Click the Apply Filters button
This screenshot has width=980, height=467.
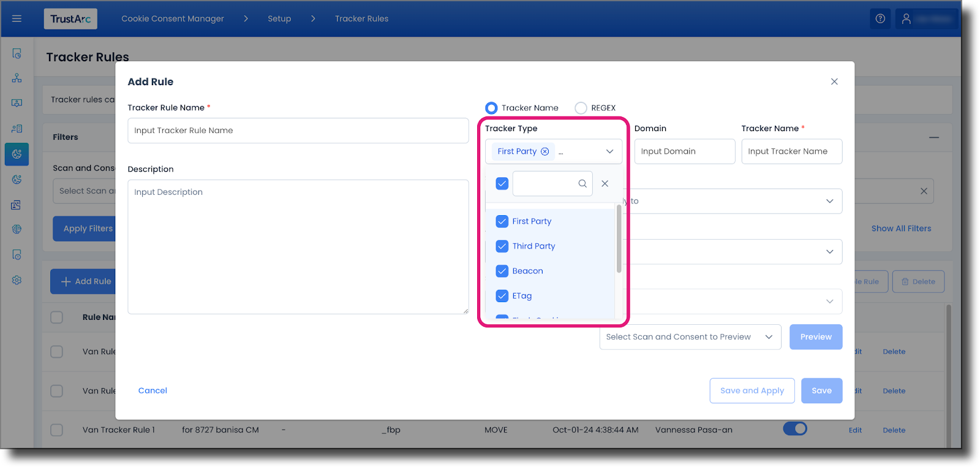coord(85,229)
